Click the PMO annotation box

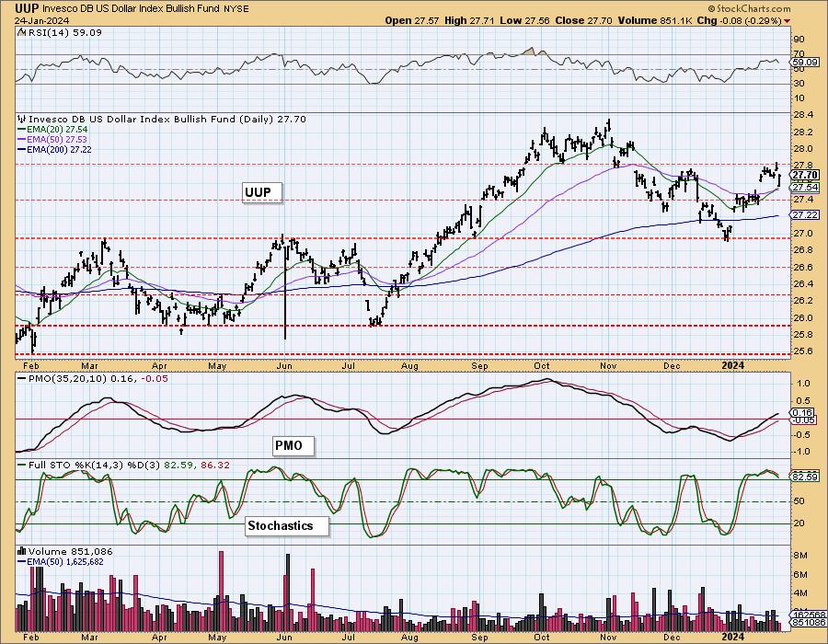(x=293, y=446)
